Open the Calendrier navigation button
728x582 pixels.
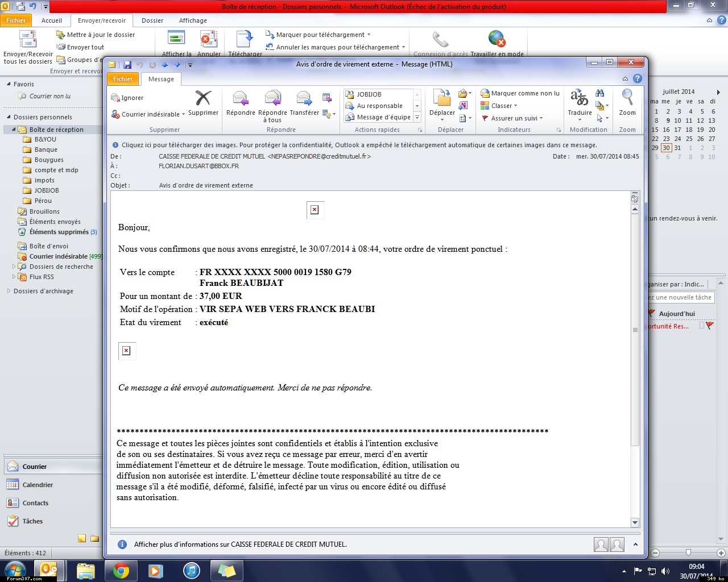tap(38, 485)
